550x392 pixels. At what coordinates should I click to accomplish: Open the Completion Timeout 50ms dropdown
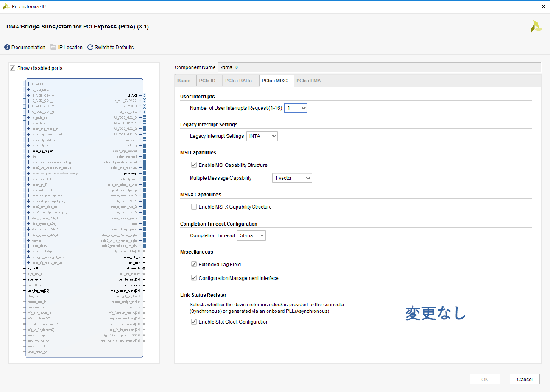[x=251, y=235]
